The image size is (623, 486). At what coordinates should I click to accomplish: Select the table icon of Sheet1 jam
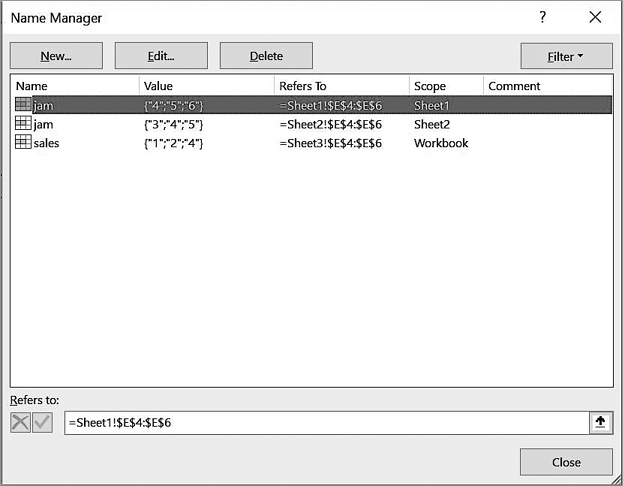click(23, 105)
